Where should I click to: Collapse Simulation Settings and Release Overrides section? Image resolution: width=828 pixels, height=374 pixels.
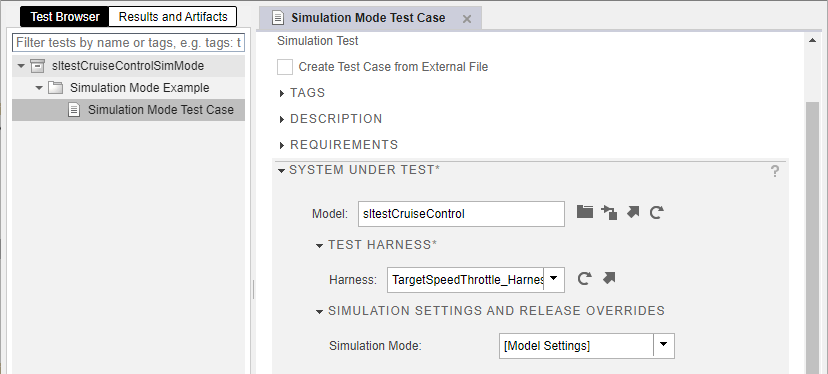pos(319,312)
